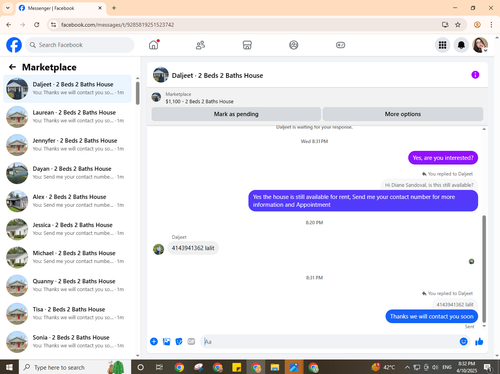
Task: Open Friends icon in top navigation
Action: pos(200,45)
